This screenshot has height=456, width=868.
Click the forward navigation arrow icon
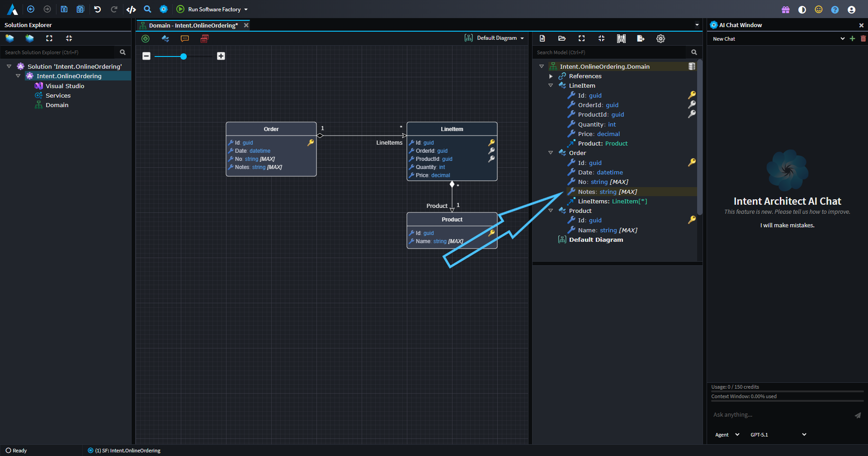pyautogui.click(x=47, y=9)
